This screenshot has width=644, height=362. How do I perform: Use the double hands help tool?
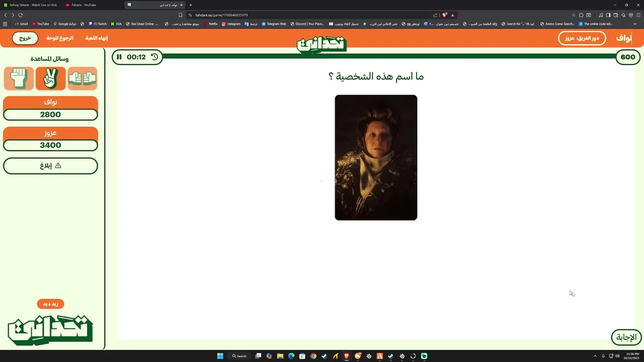pyautogui.click(x=83, y=78)
